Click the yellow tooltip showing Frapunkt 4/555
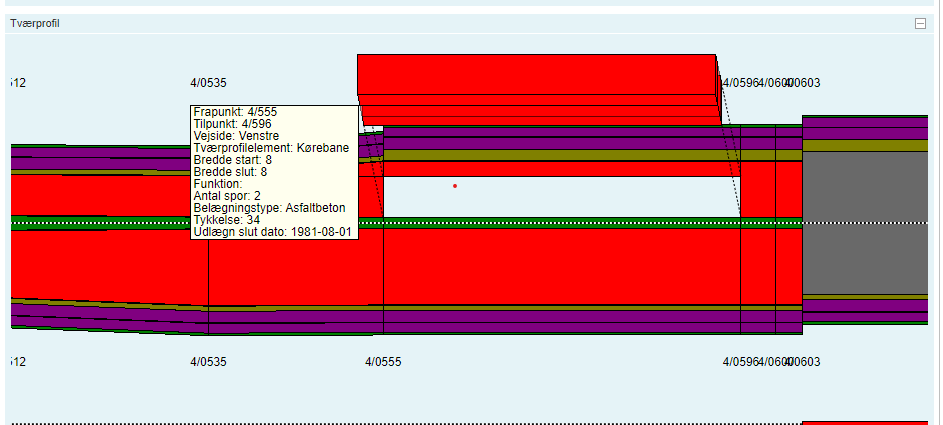Screen dimensions: 943x425 coord(273,171)
